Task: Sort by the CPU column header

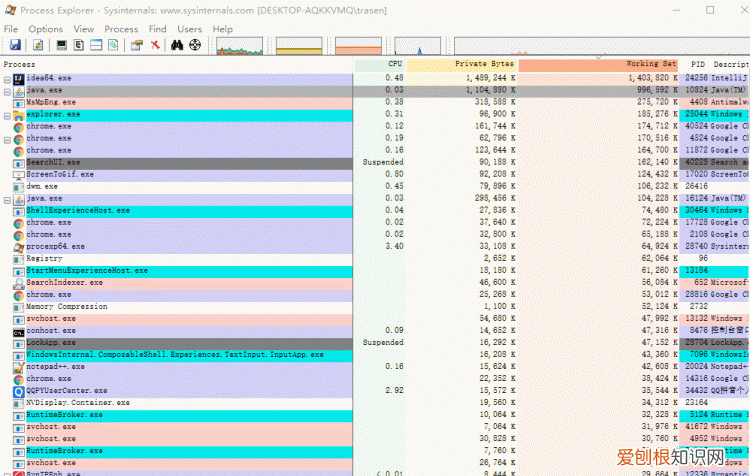Action: [x=380, y=64]
